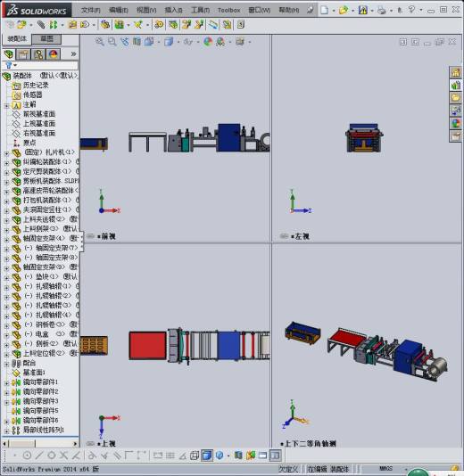
Task: Open the SolidWorks Resources task pane icon
Action: tap(455, 72)
